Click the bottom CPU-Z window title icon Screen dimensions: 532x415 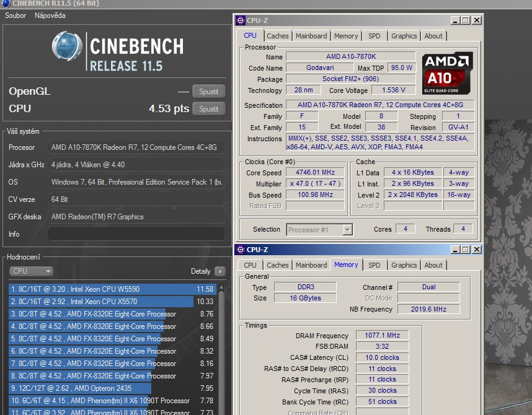pos(241,250)
